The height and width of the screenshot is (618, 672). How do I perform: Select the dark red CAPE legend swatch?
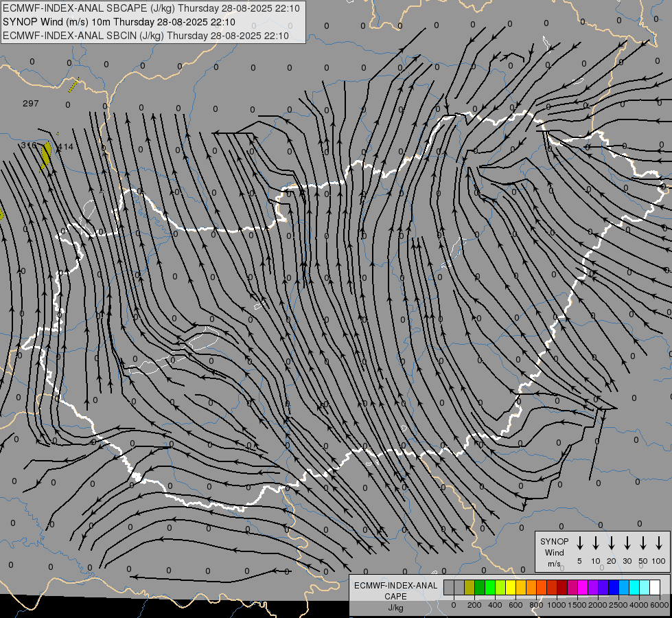(x=562, y=587)
